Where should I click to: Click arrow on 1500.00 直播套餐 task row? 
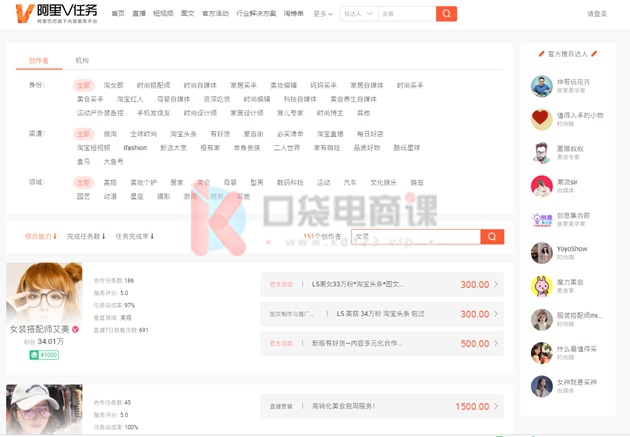pos(496,406)
